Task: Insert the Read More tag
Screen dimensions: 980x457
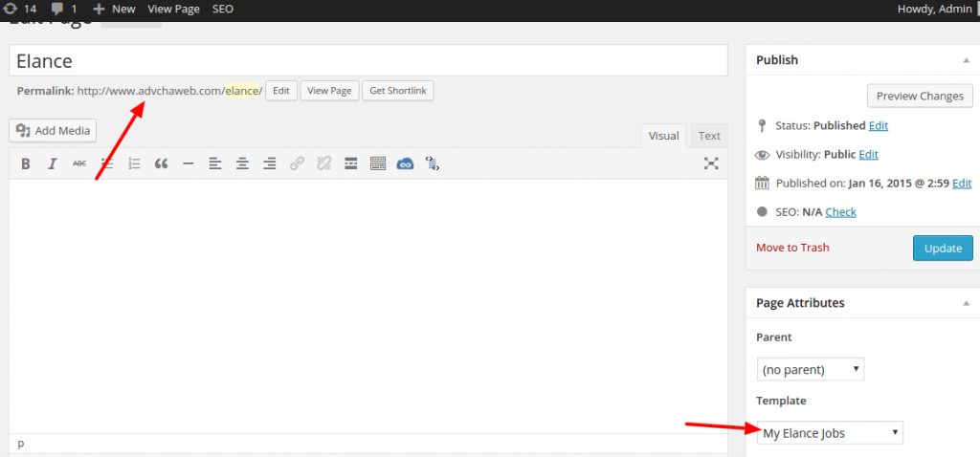Action: tap(351, 163)
